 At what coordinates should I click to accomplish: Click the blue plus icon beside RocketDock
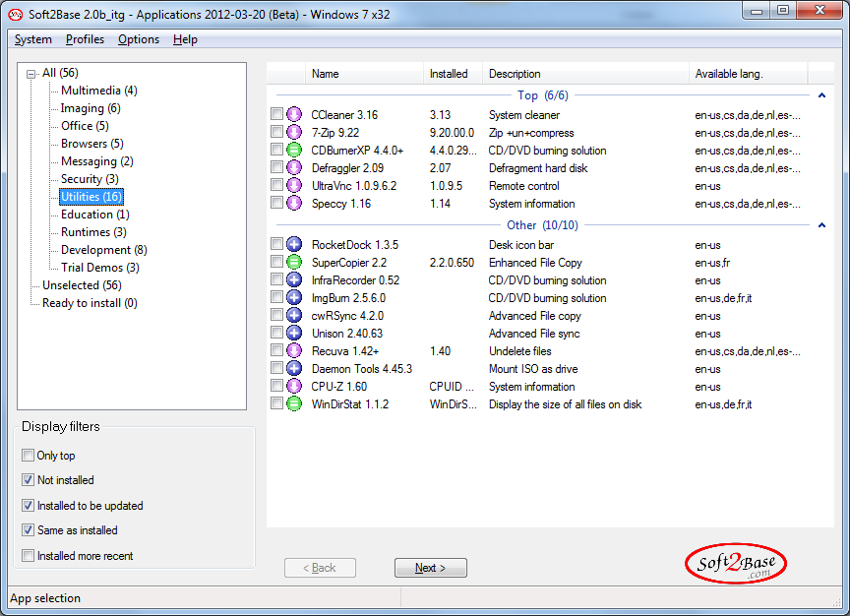click(x=294, y=245)
